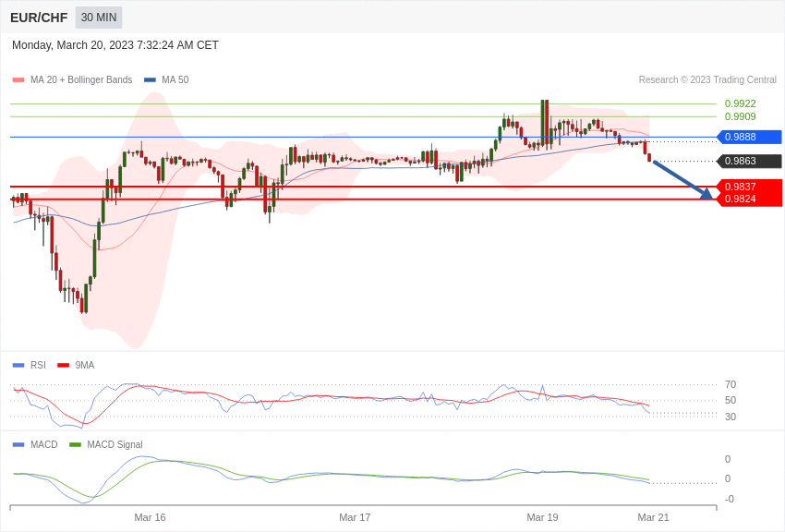Click the Mar 21 date axis label
This screenshot has height=532, width=785.
click(x=653, y=517)
